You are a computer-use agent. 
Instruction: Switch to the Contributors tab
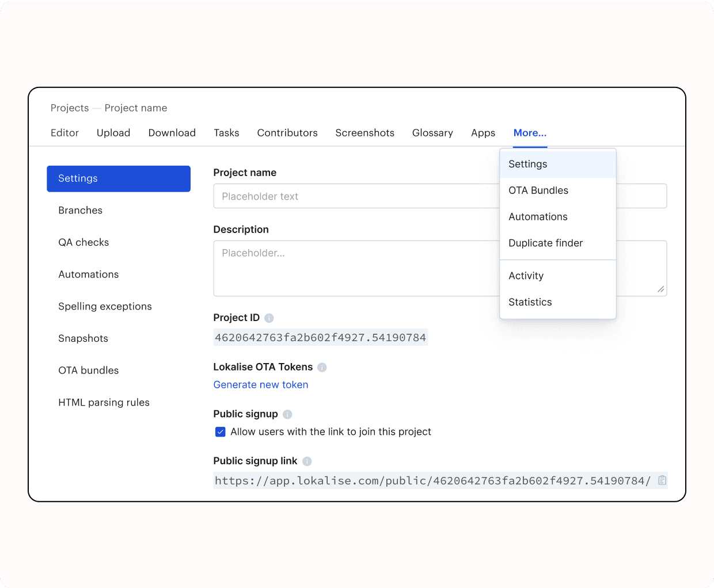287,133
